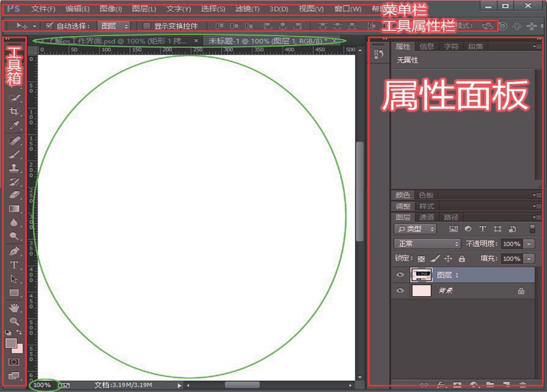Select the History Brush tool
Viewport: 547px width, 392px height.
click(14, 182)
